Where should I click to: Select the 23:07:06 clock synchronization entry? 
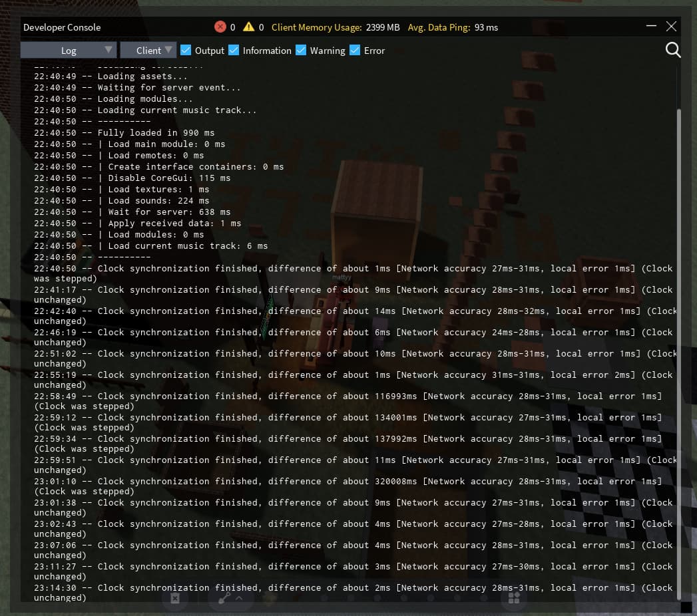point(353,550)
